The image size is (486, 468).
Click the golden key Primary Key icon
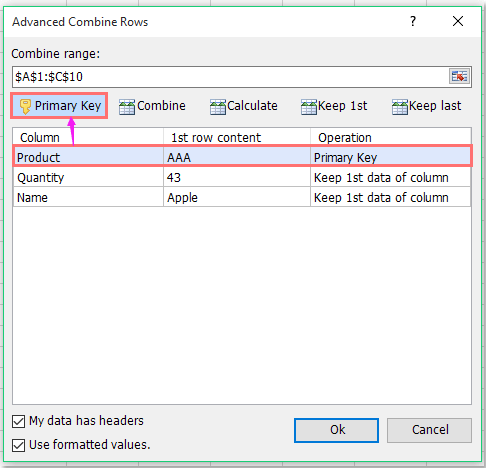pos(25,106)
